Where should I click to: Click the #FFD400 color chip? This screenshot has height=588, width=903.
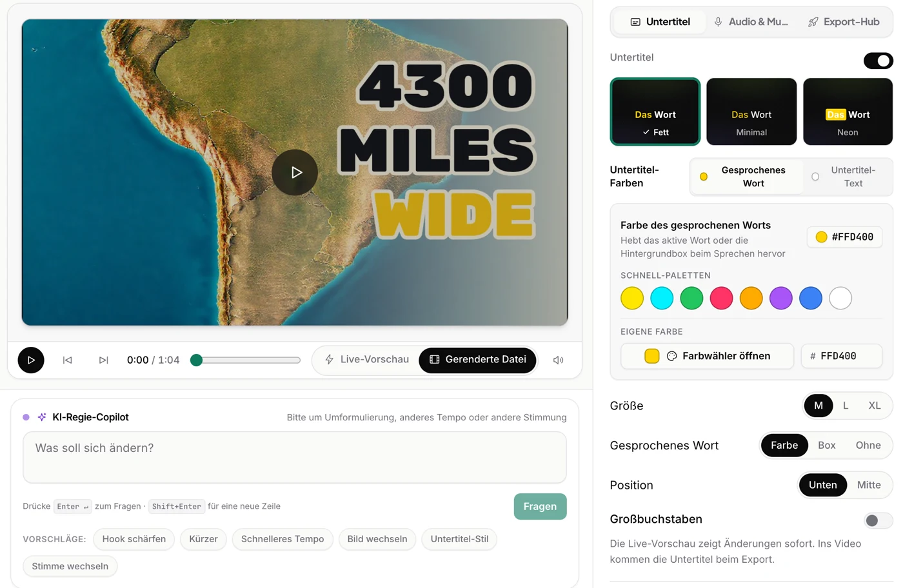[844, 237]
